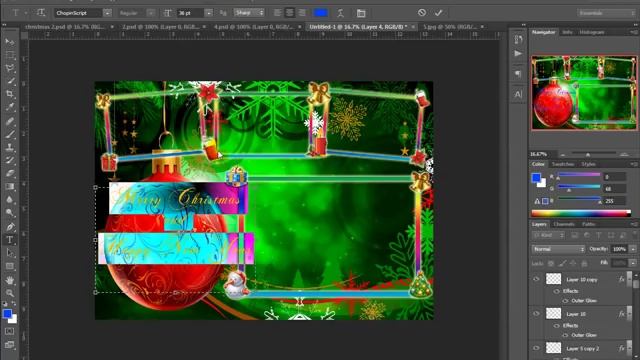Toggle lock transparent pixels
The image size is (640, 360).
551,264
